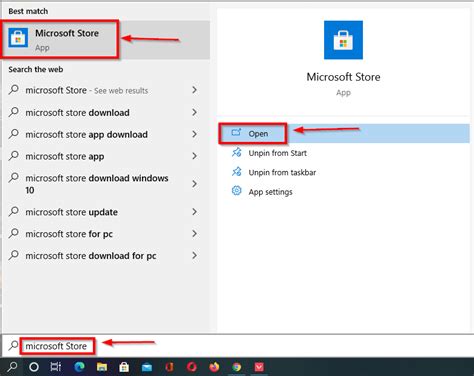Screen dimensions: 474x376
Task: Expand chevron for 'microsoft store download' row
Action: tap(194, 112)
